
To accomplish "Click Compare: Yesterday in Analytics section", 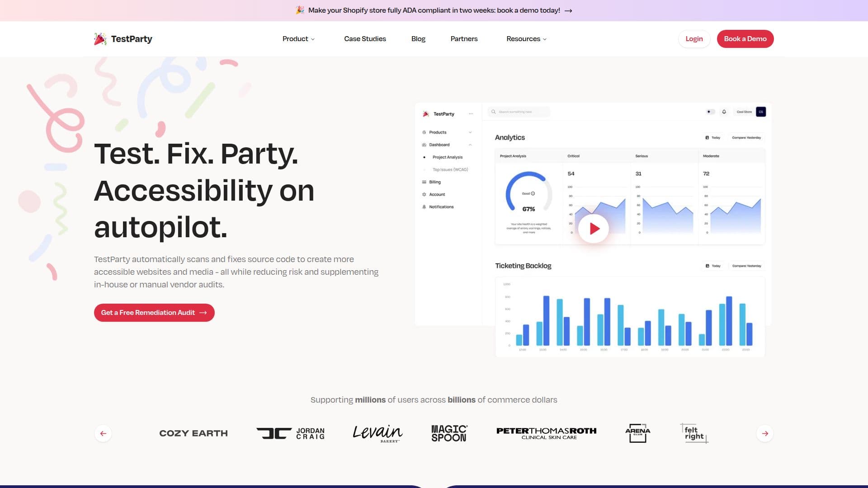I will click(746, 138).
